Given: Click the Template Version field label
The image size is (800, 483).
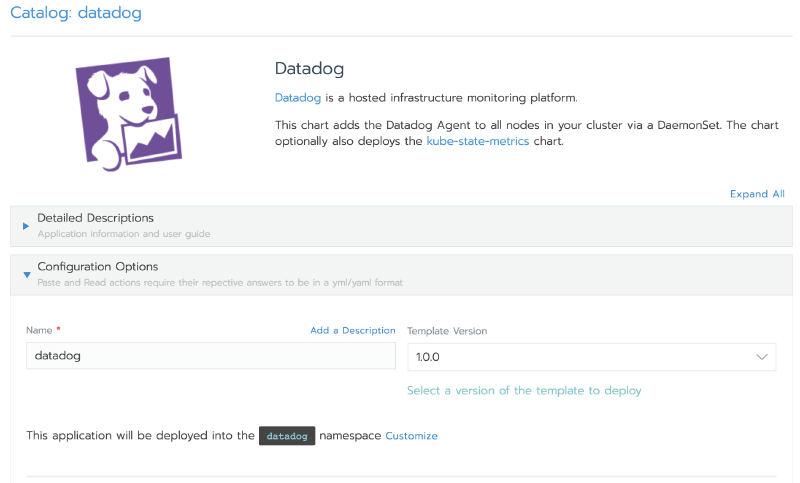Looking at the screenshot, I should pos(447,331).
